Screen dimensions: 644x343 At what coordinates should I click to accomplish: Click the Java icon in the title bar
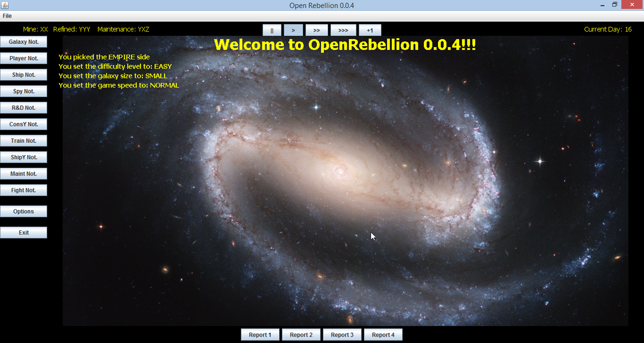pyautogui.click(x=5, y=5)
